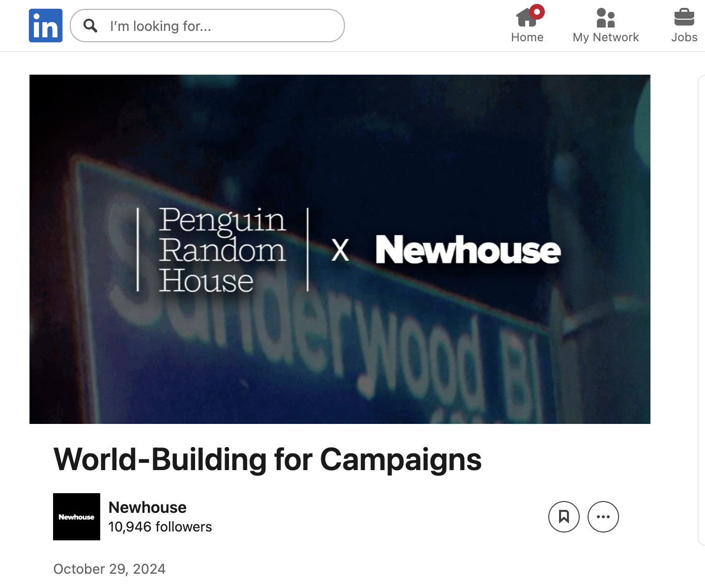Open the more options ellipsis button
This screenshot has height=588, width=705.
(x=603, y=517)
